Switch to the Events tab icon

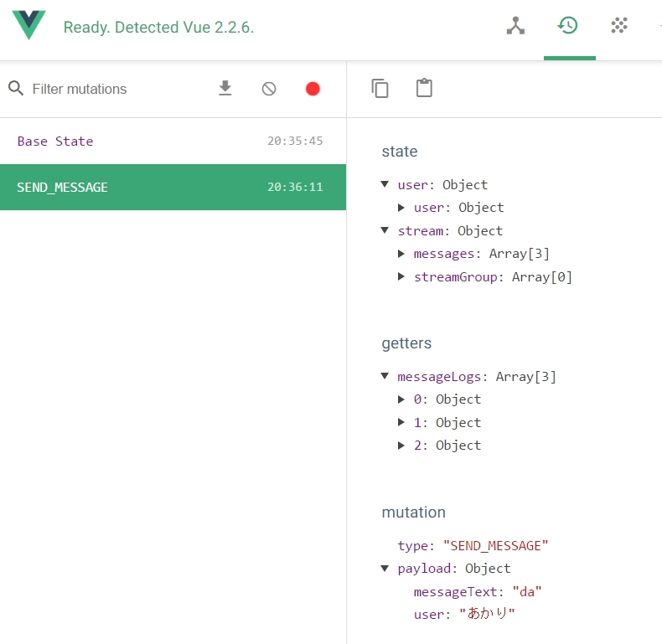pyautogui.click(x=619, y=25)
